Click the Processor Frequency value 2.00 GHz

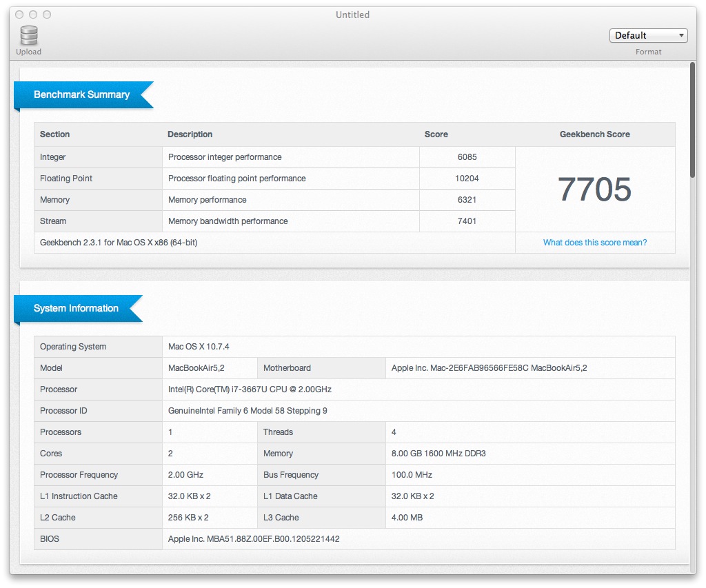tap(185, 474)
